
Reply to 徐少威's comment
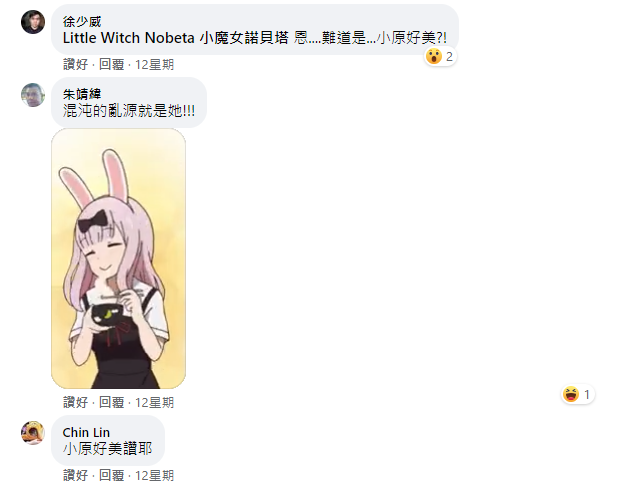pos(111,64)
